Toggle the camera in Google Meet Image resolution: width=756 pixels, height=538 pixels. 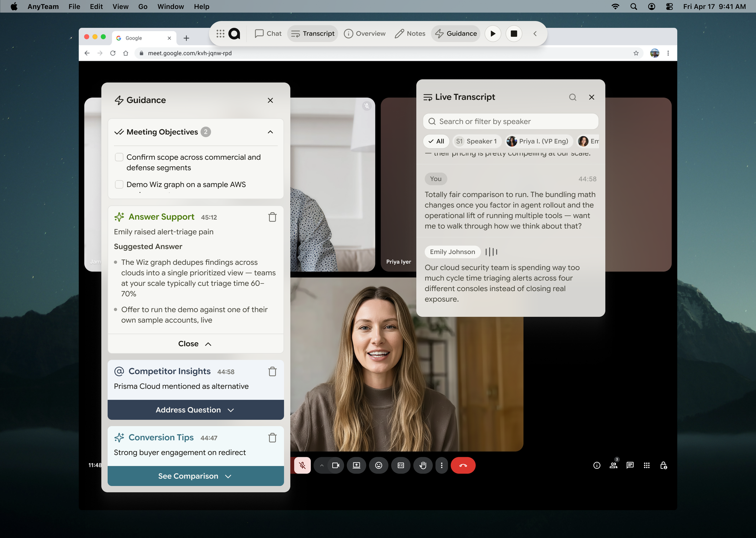pyautogui.click(x=336, y=465)
